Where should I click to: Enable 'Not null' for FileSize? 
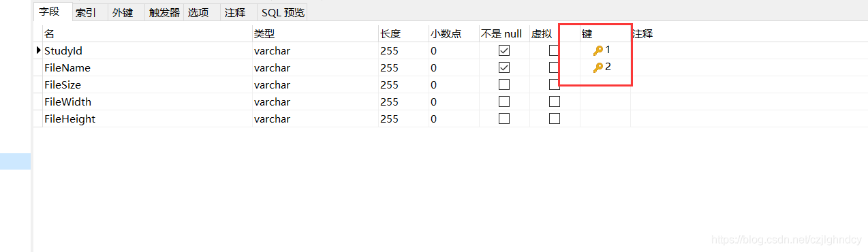point(504,84)
